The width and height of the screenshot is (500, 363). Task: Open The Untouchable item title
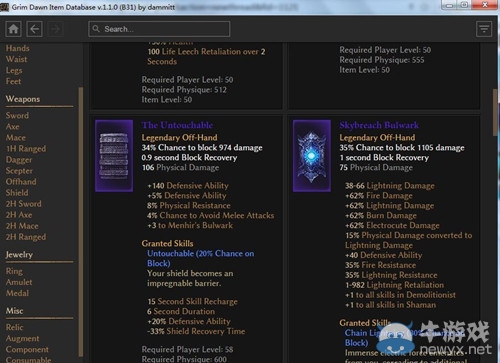(x=177, y=125)
